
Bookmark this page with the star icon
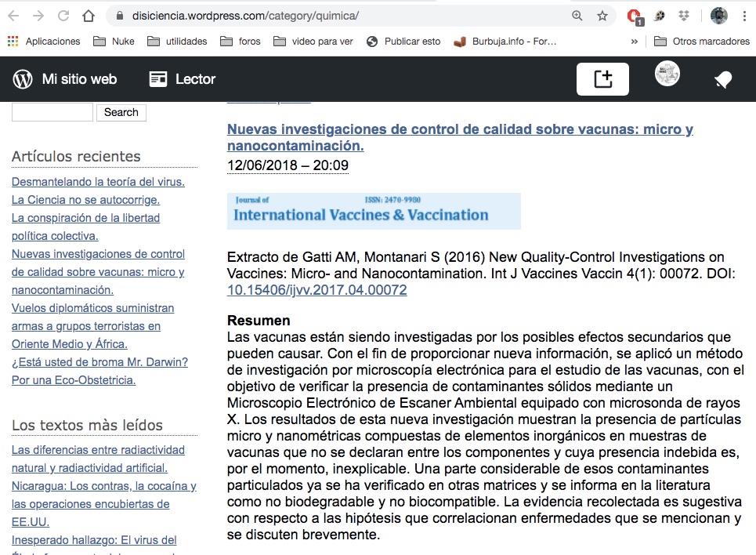[x=602, y=16]
